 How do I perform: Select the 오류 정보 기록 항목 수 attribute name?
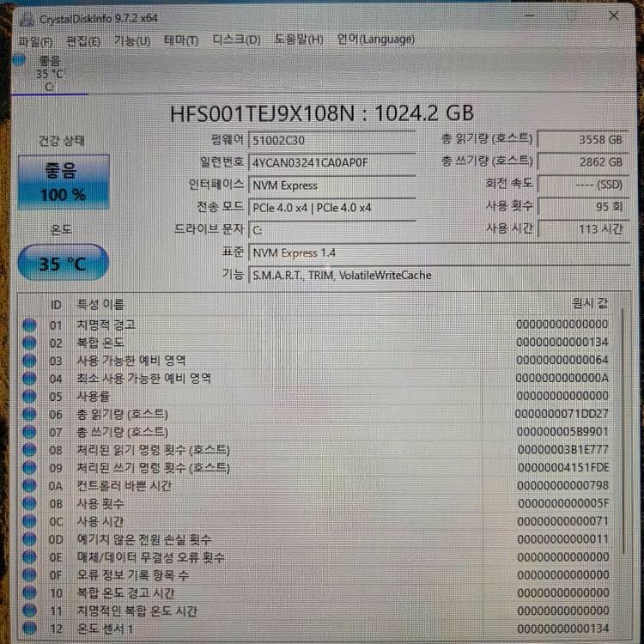[x=133, y=575]
